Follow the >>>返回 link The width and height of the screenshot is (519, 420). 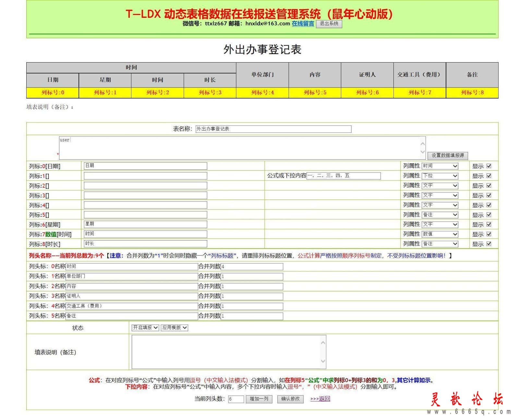coord(320,399)
